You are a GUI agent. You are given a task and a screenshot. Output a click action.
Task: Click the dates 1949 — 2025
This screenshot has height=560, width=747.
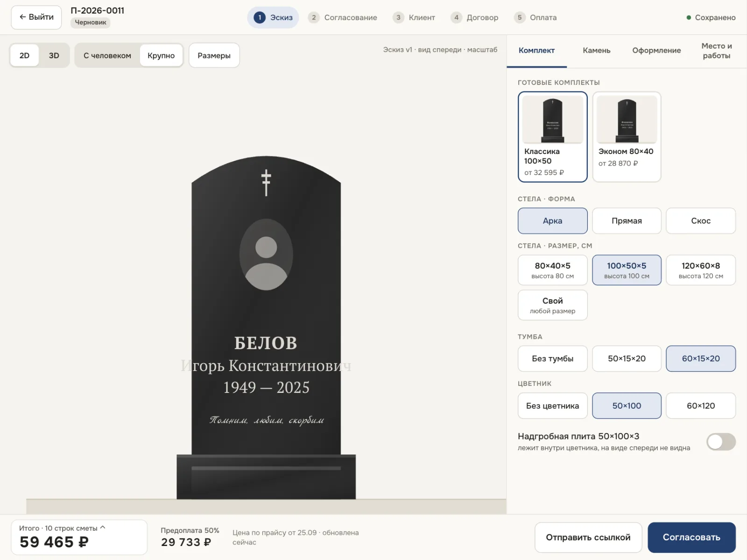[x=266, y=387]
